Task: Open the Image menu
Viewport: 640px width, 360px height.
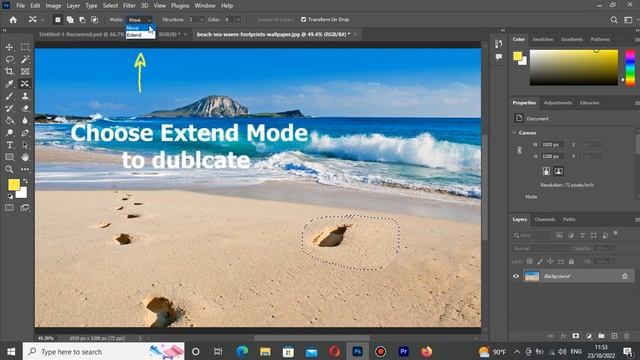Action: [x=53, y=6]
